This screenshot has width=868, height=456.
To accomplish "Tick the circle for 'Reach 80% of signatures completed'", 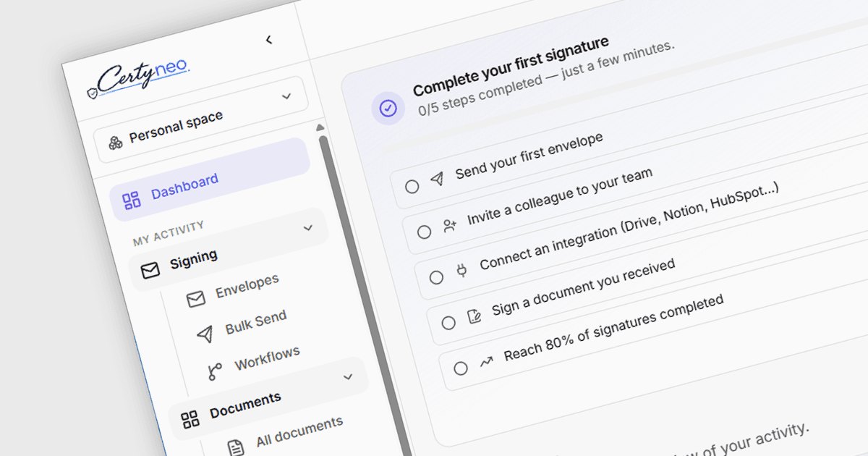I will 461,368.
